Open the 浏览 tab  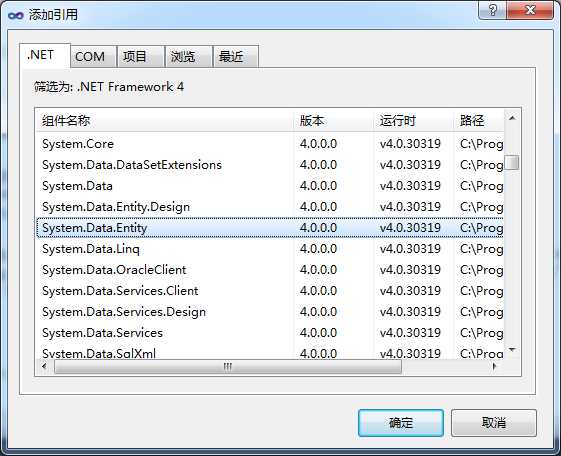pos(189,57)
